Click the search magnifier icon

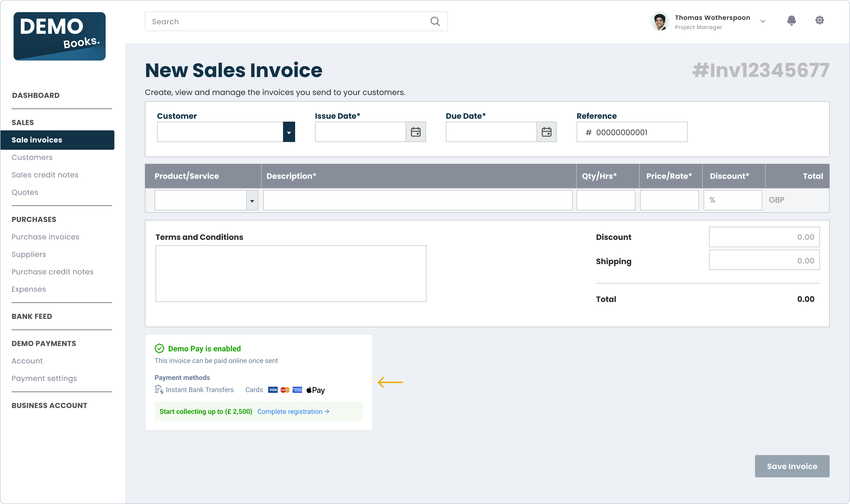[x=435, y=21]
